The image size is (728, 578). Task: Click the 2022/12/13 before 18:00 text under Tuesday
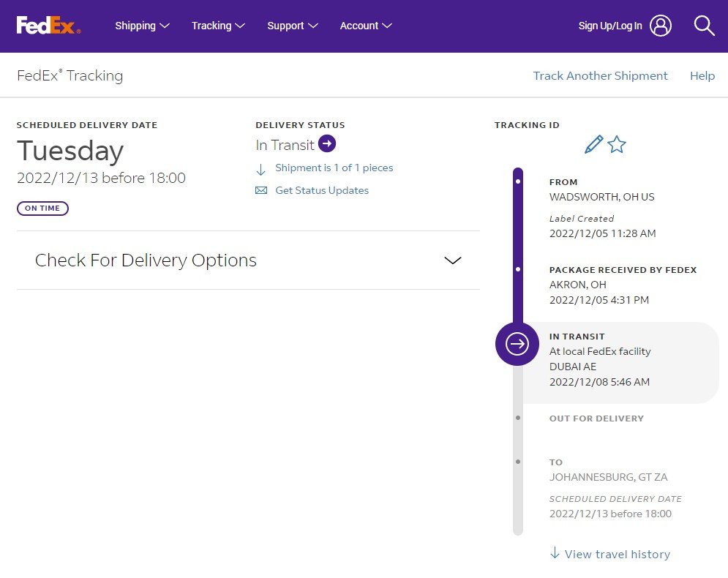(101, 178)
